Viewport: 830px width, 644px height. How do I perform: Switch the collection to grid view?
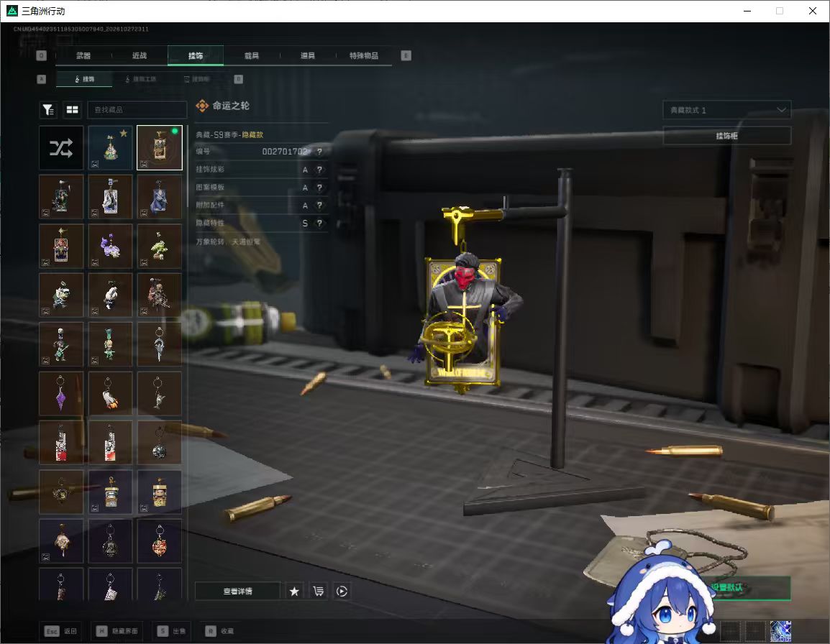pyautogui.click(x=72, y=109)
